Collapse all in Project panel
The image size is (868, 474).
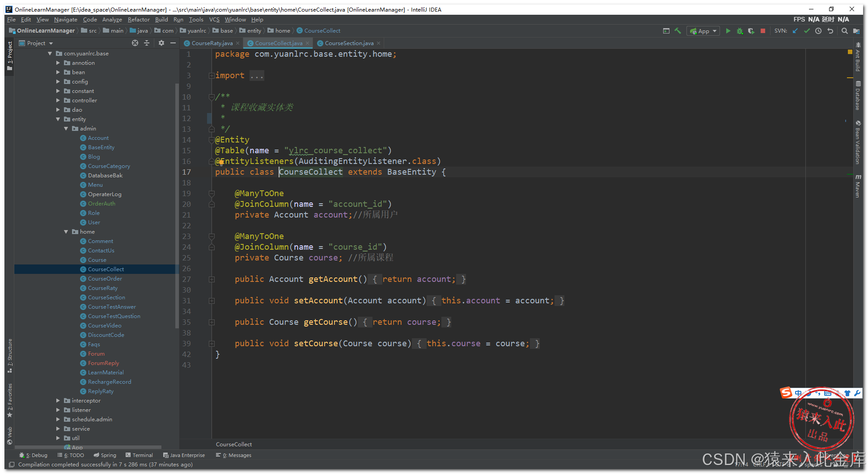pyautogui.click(x=146, y=43)
